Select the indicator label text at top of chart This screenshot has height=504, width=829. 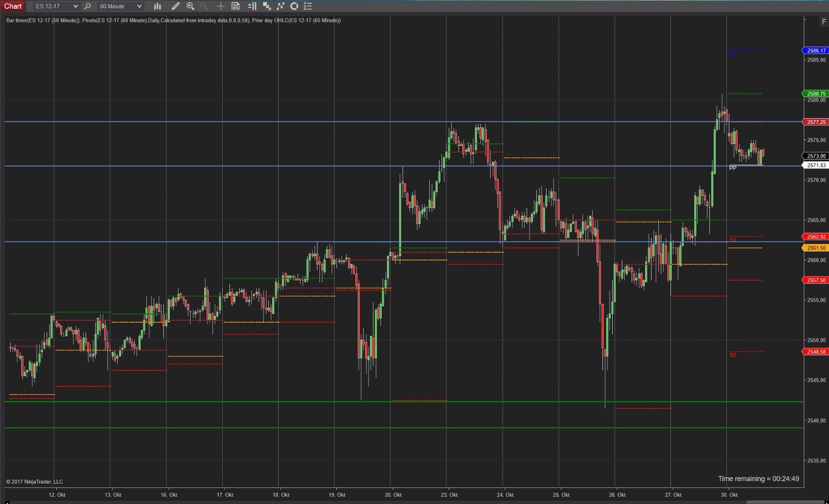click(173, 20)
